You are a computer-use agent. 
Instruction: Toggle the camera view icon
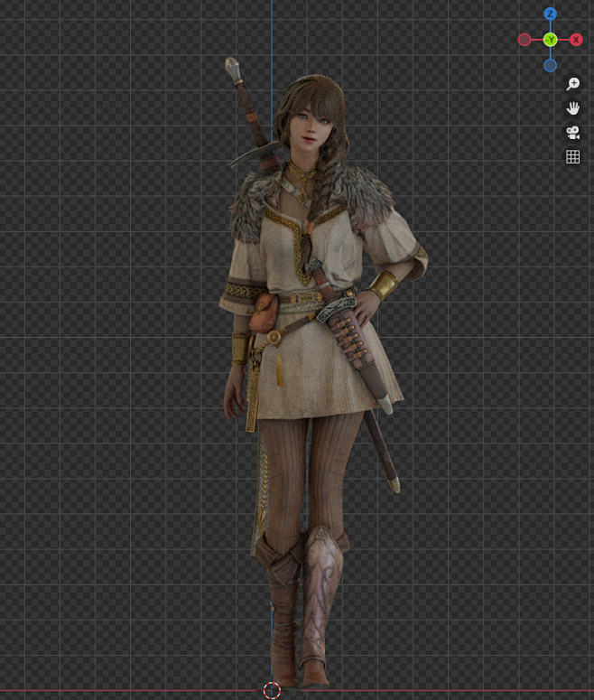coord(572,132)
